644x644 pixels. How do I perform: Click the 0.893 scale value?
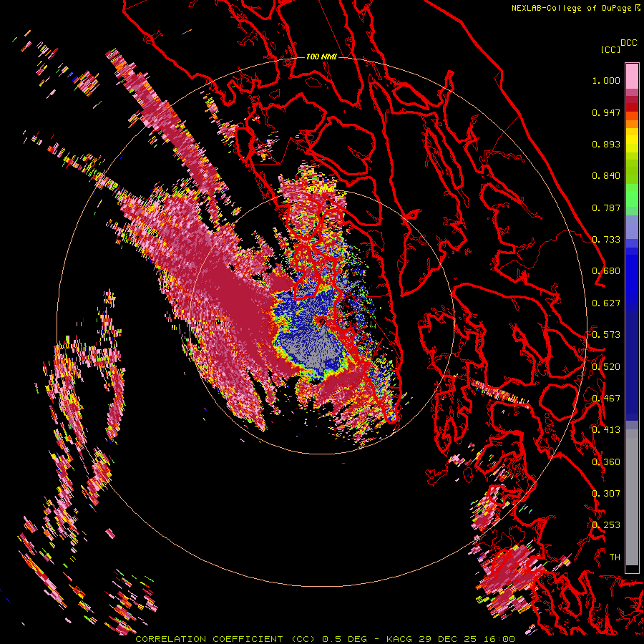point(606,144)
